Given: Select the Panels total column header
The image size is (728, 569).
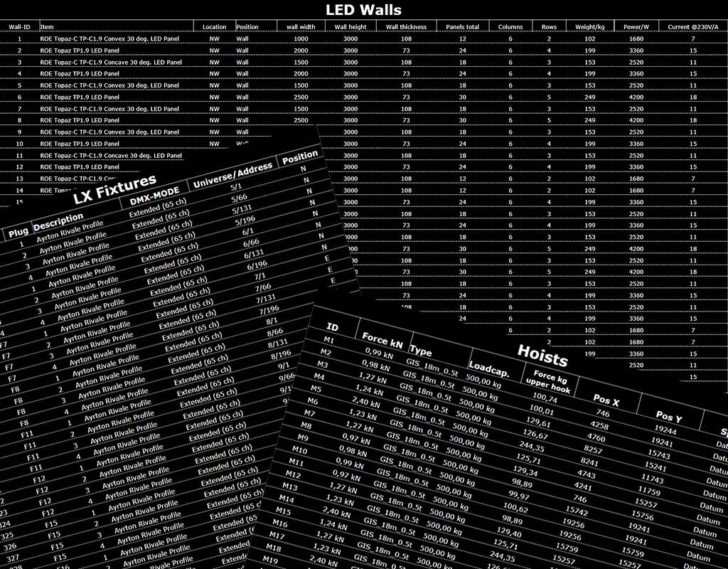Looking at the screenshot, I should pyautogui.click(x=462, y=27).
